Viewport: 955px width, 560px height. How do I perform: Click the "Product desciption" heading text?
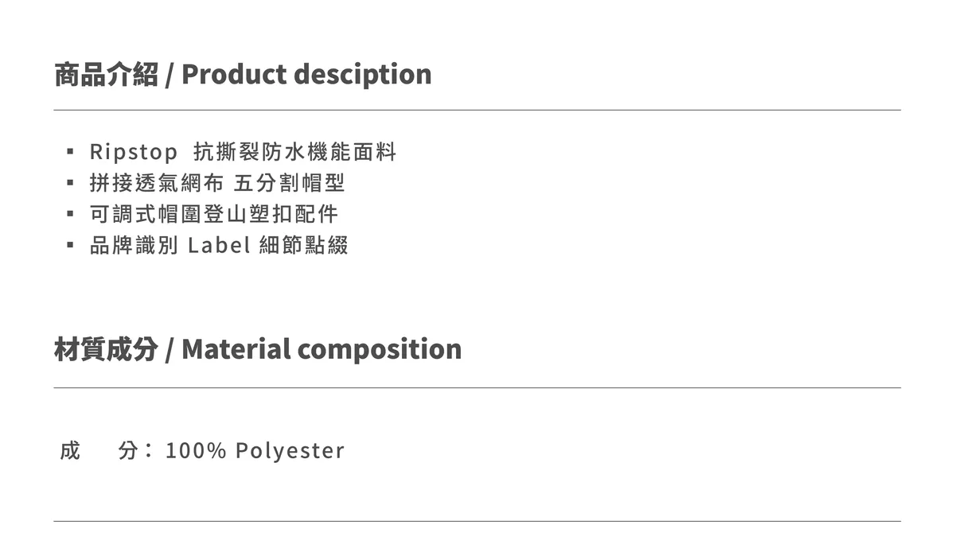point(306,74)
